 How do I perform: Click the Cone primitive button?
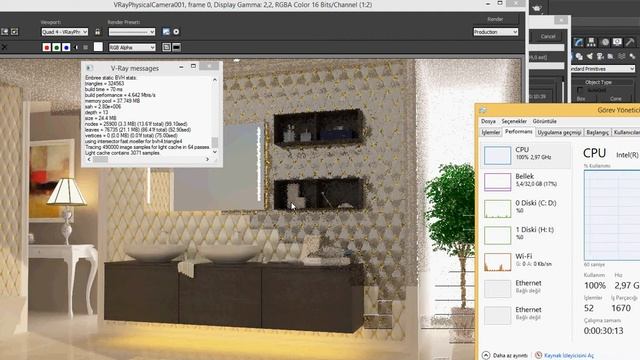616,98
